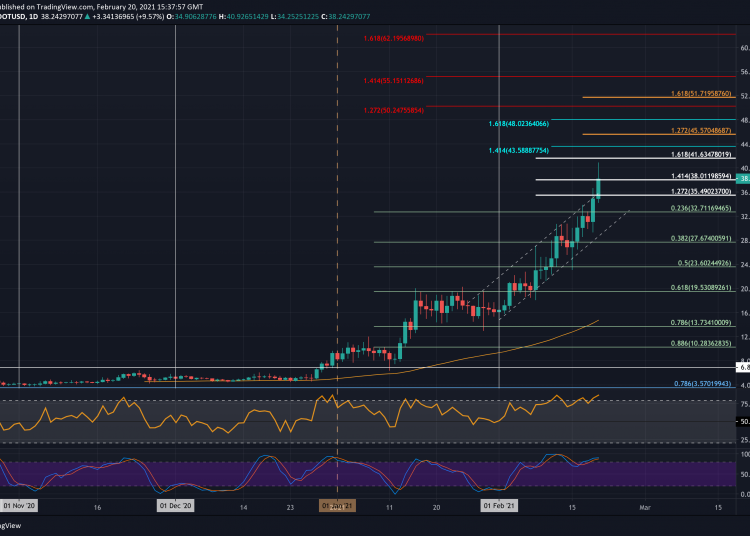This screenshot has height=536, width=750.
Task: Select the 0.5 (23.60244926) retracement label
Action: click(702, 265)
